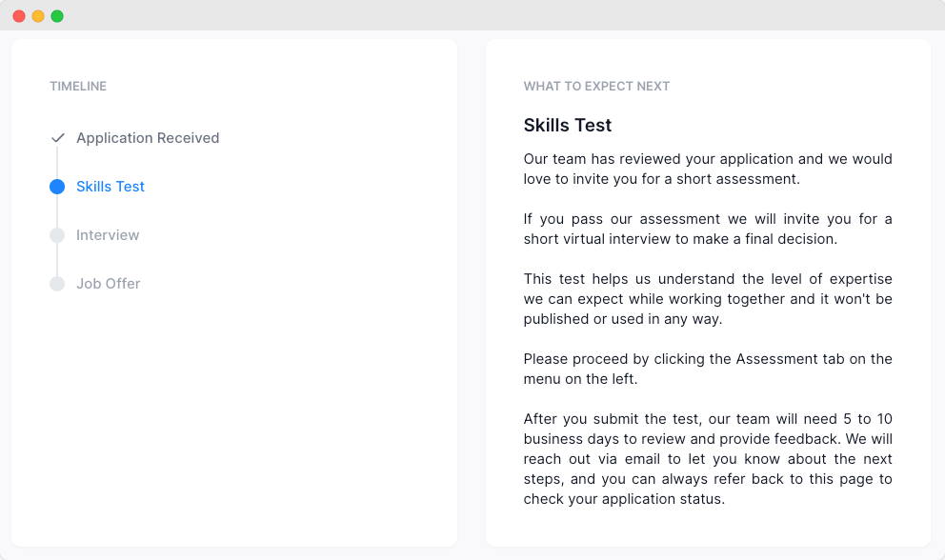This screenshot has height=560, width=945.
Task: Click the paragraph starting "If you pass our assessment"
Action: point(707,229)
